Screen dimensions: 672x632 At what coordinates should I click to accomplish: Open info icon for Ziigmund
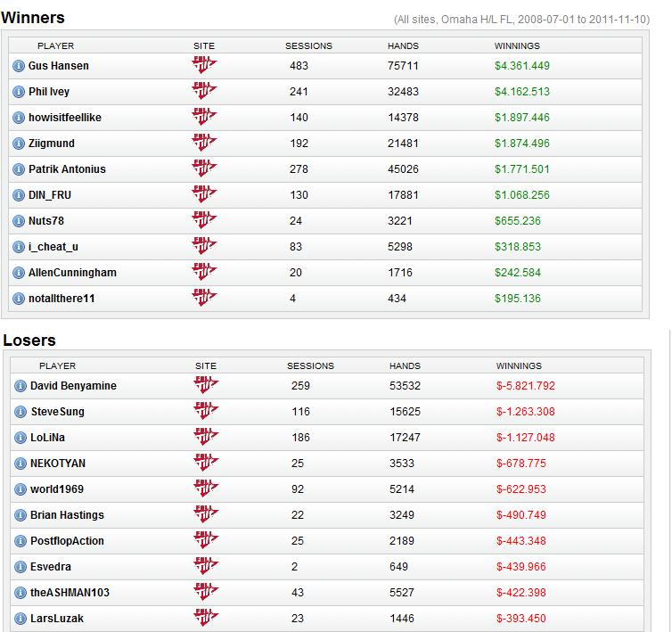[x=19, y=144]
